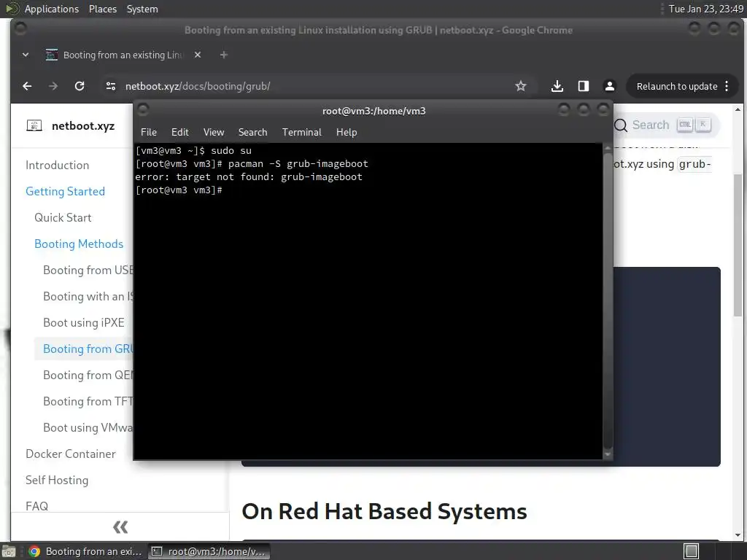Image resolution: width=747 pixels, height=560 pixels.
Task: Open Booting from GRUB page
Action: pyautogui.click(x=88, y=349)
